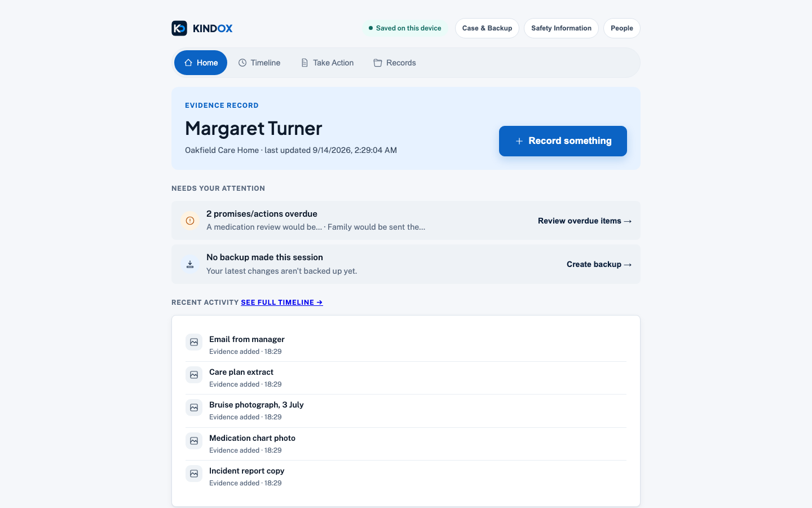Click the orange overdue warning icon
The height and width of the screenshot is (508, 812).
click(190, 221)
